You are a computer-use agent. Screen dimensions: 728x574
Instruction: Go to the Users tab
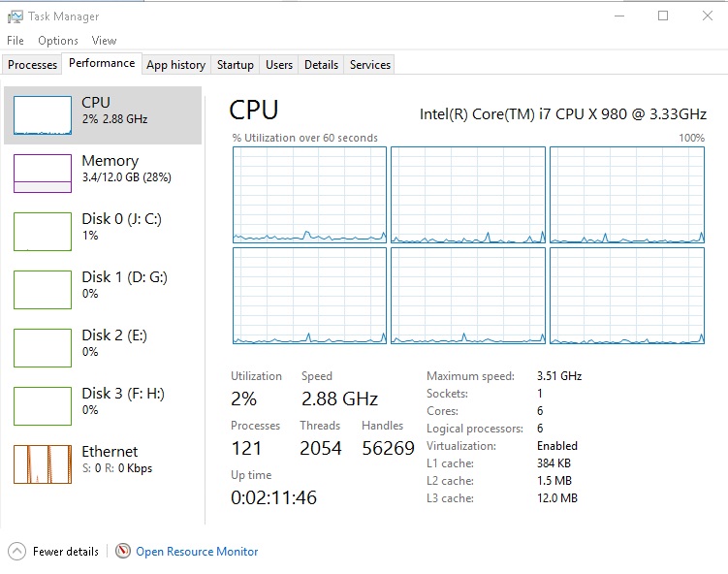point(279,65)
